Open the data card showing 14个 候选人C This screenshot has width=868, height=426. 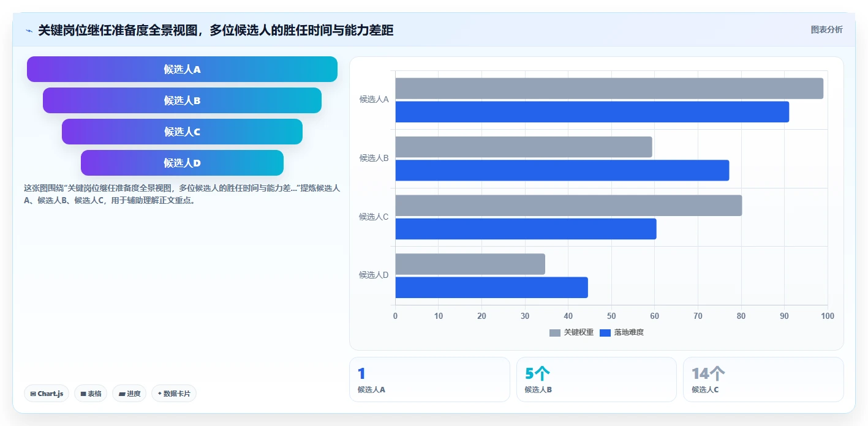[x=763, y=379]
